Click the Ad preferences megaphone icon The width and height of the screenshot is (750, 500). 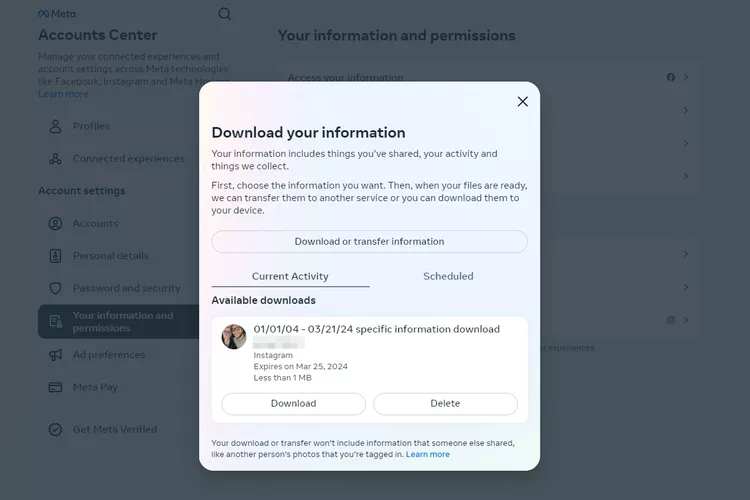(x=55, y=355)
